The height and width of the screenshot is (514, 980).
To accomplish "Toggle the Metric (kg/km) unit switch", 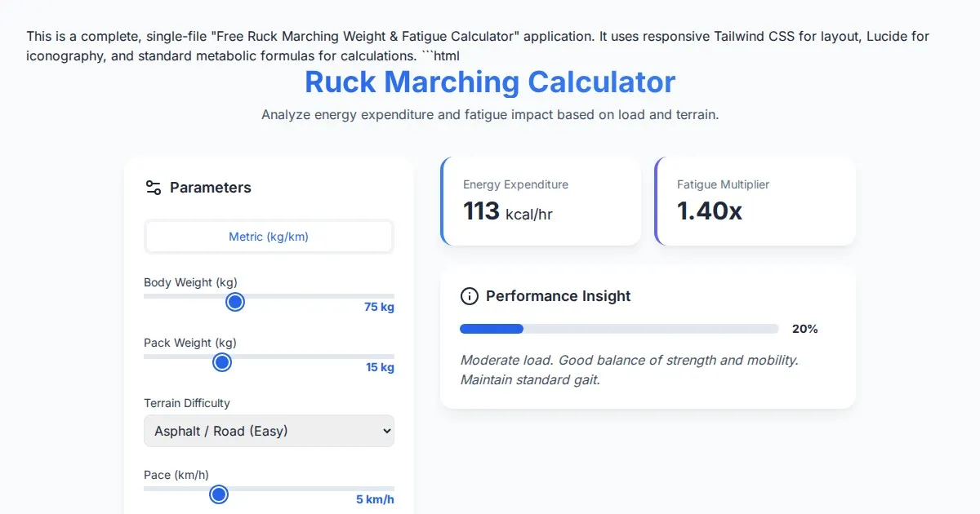I will coord(269,237).
